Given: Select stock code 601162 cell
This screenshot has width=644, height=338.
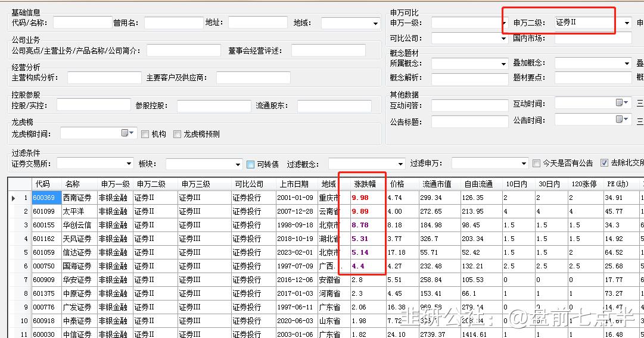Looking at the screenshot, I should coord(46,239).
